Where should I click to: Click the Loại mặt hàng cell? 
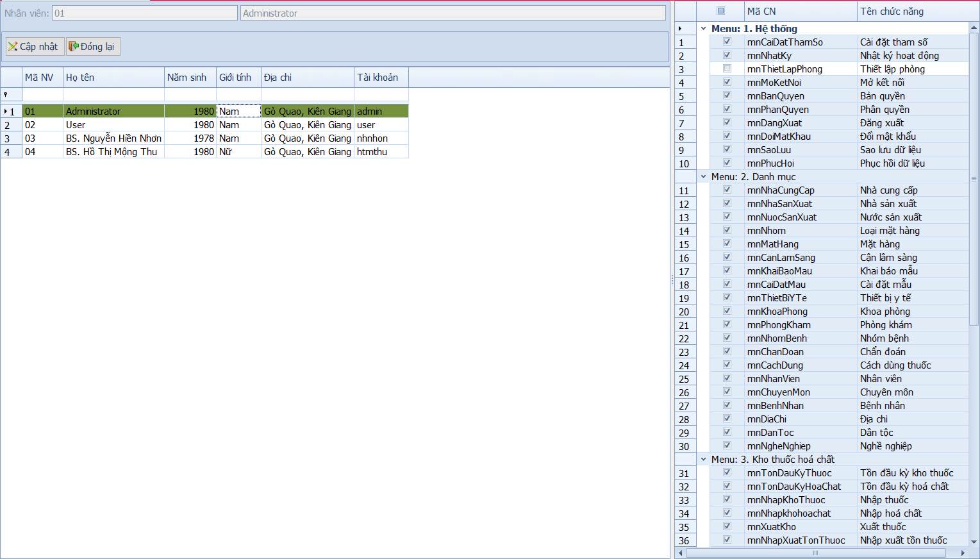point(913,230)
